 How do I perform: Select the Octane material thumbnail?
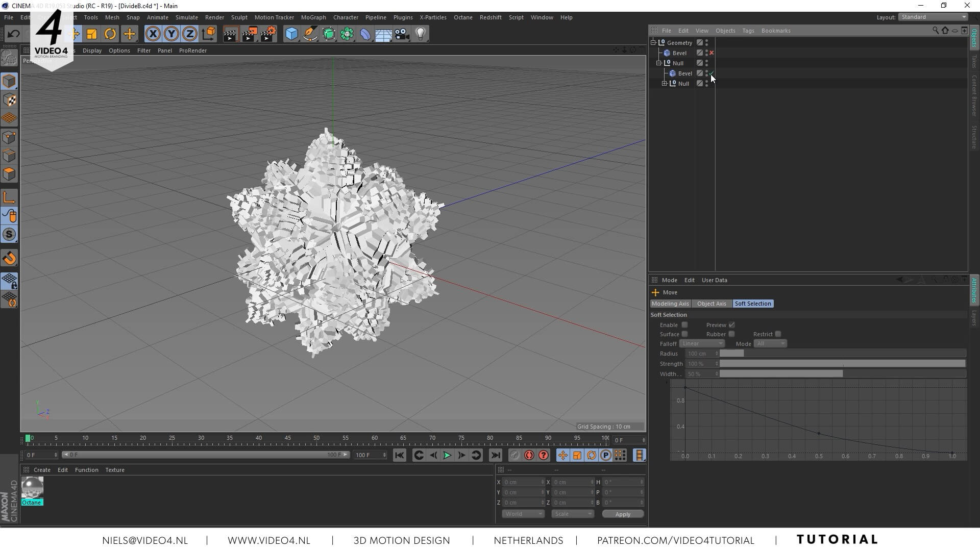coord(32,488)
